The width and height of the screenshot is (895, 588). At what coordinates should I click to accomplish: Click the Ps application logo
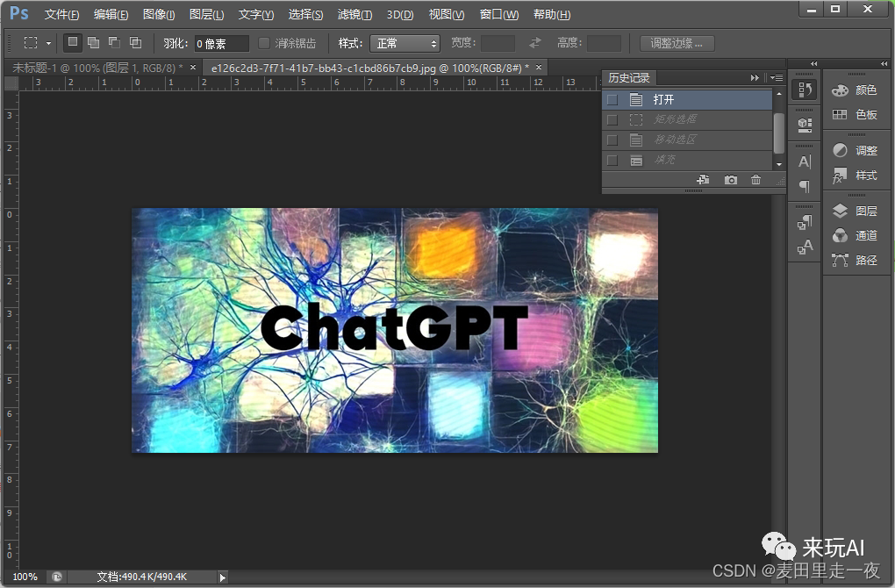click(18, 13)
